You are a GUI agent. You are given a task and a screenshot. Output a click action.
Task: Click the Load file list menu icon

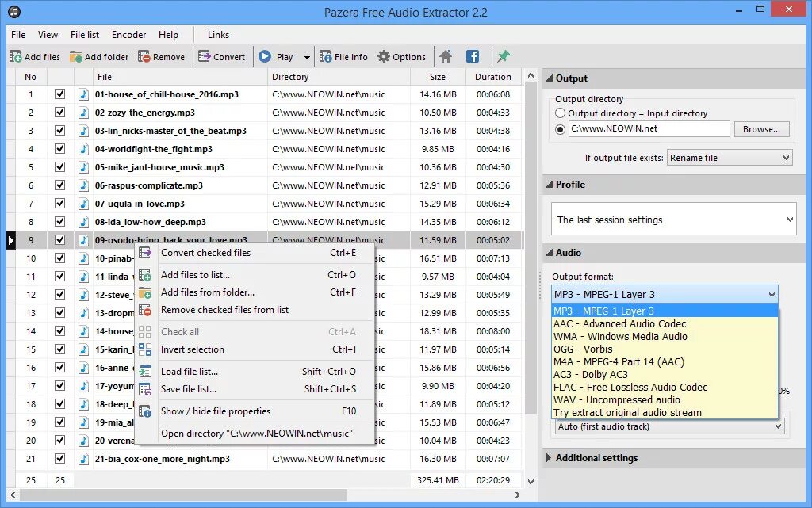pyautogui.click(x=145, y=372)
